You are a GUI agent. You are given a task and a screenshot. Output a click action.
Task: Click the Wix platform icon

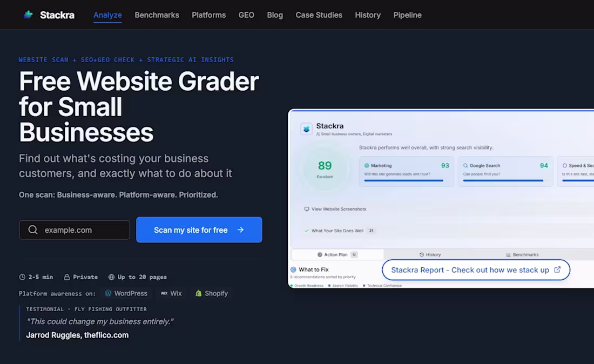pyautogui.click(x=164, y=293)
